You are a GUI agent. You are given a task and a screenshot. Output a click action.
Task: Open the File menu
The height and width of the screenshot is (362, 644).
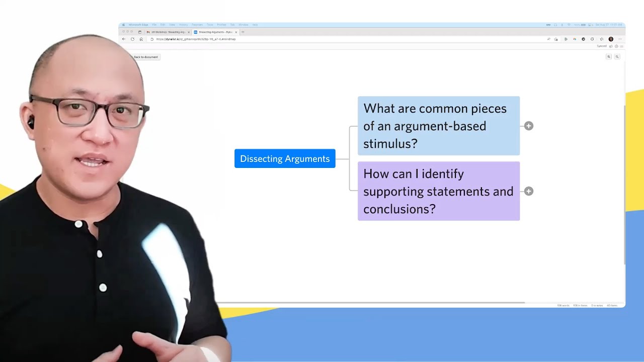coord(154,25)
